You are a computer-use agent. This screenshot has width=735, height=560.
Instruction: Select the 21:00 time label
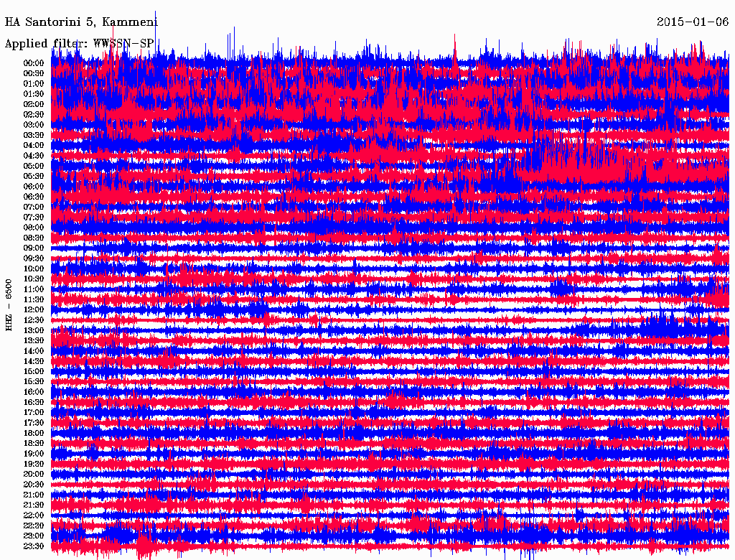pos(34,495)
